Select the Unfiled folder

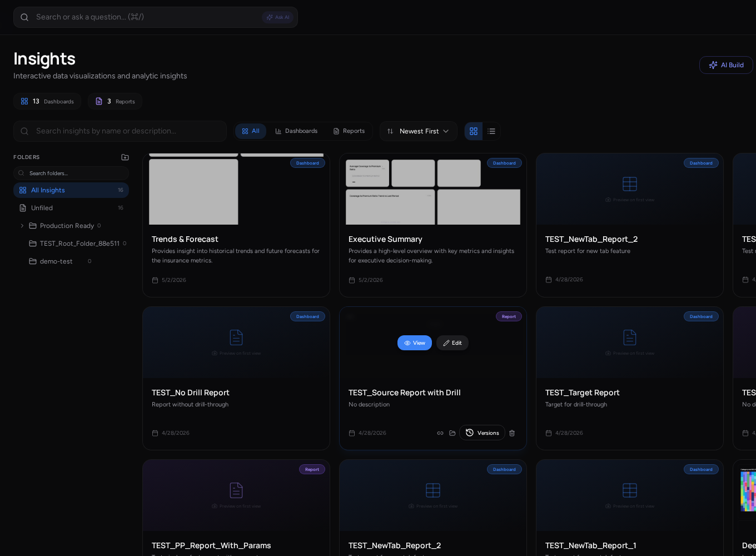[x=71, y=208]
